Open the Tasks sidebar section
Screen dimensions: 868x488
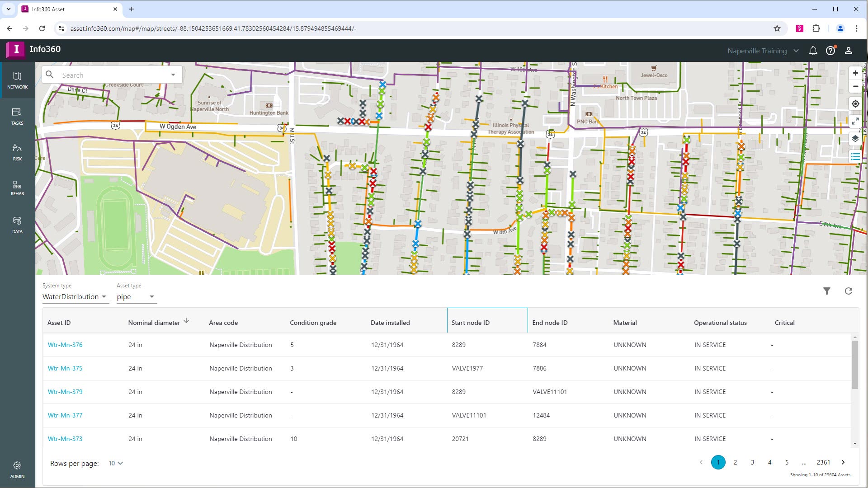click(x=17, y=116)
